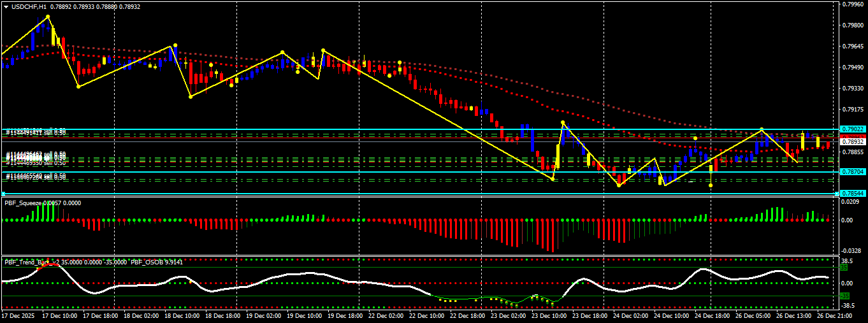Click the USDCHF,H1 chart title text
Image resolution: width=868 pixels, height=323 pixels.
pos(29,6)
